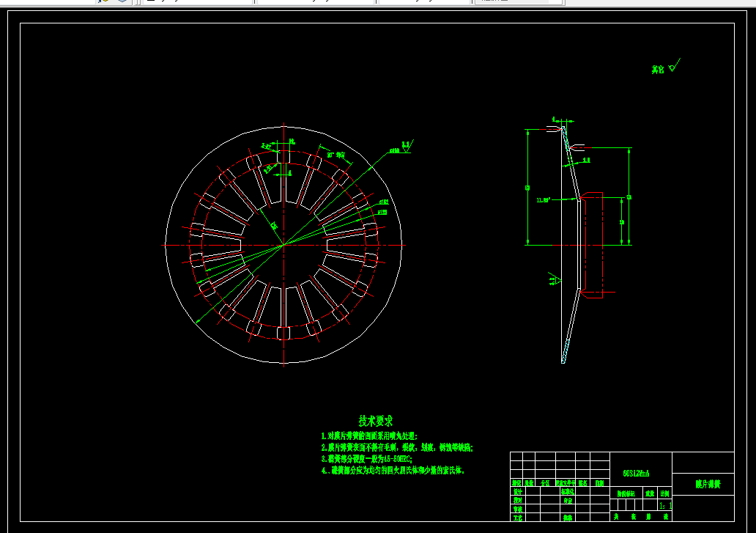Screen dimensions: 756x533
Task: Click the center point of the diaphragm spring
Action: coord(283,245)
